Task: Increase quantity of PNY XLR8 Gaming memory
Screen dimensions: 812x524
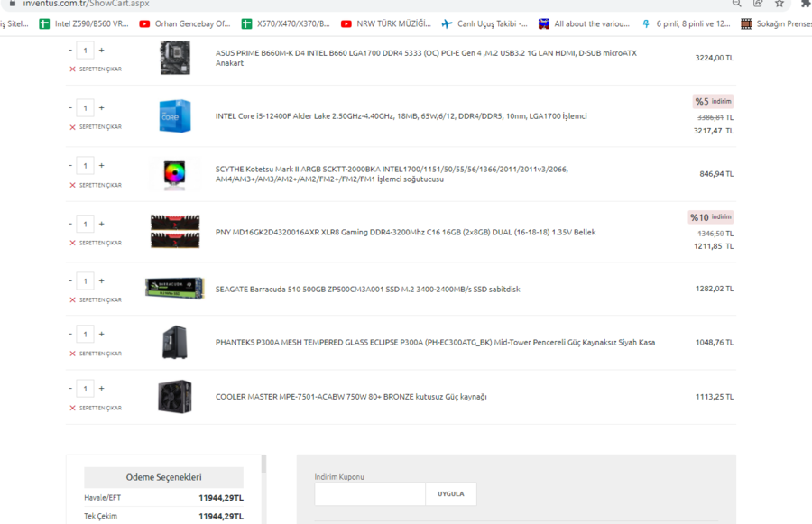Action: [101, 225]
